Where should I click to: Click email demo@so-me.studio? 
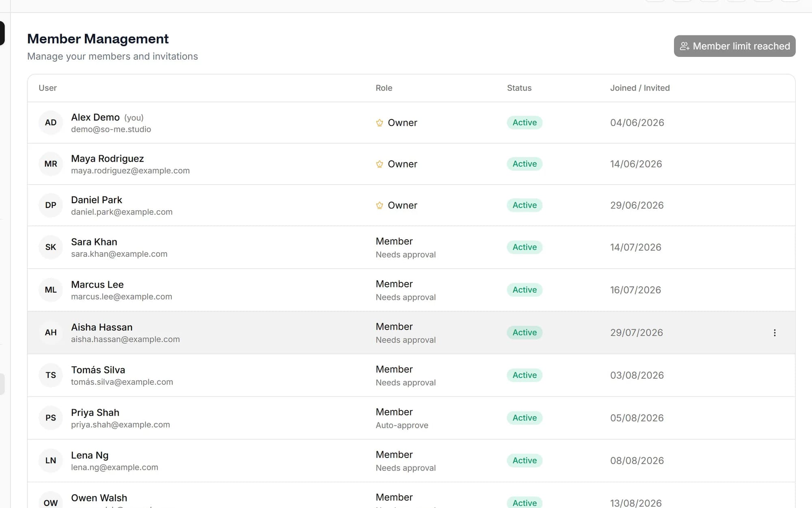click(x=111, y=129)
